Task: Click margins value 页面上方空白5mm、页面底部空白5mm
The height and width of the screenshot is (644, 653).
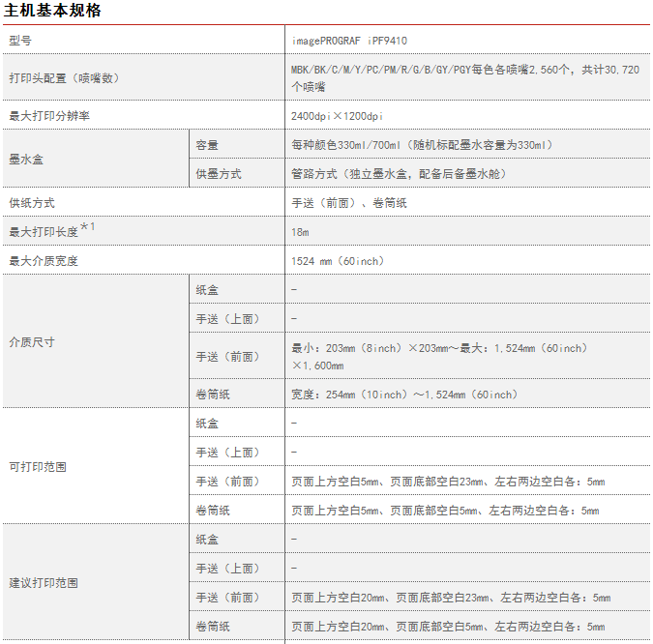Action: (x=445, y=511)
